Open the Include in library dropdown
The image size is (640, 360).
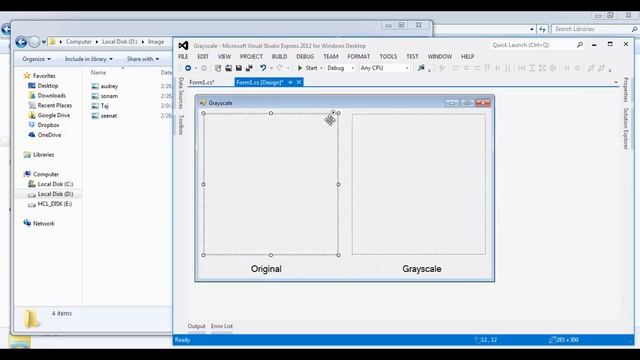[x=89, y=59]
